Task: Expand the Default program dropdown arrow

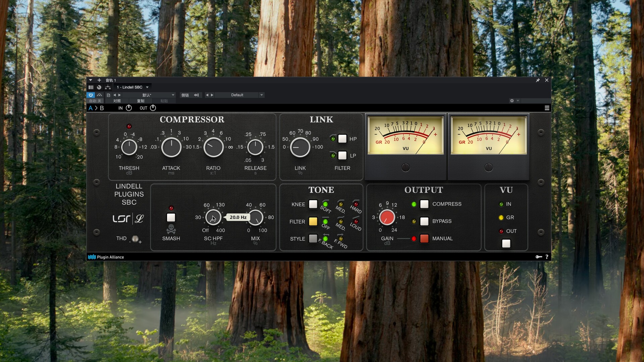Action: [x=262, y=95]
